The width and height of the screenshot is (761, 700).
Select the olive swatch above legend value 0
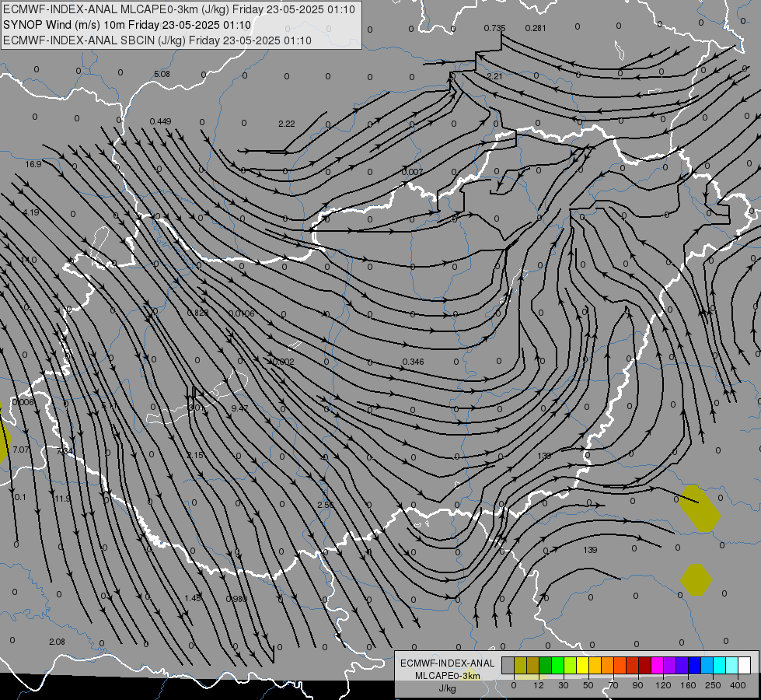521,665
